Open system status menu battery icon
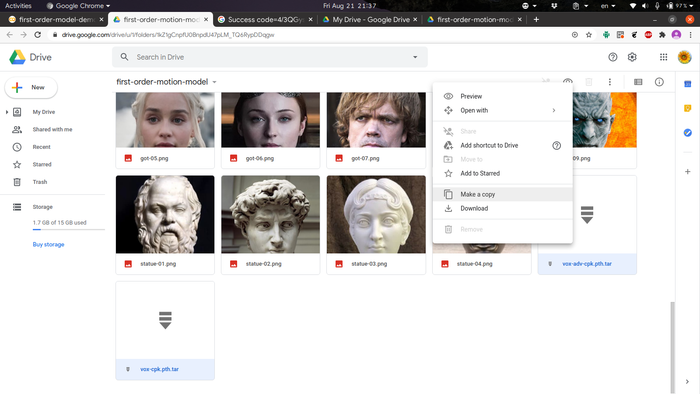 670,6
